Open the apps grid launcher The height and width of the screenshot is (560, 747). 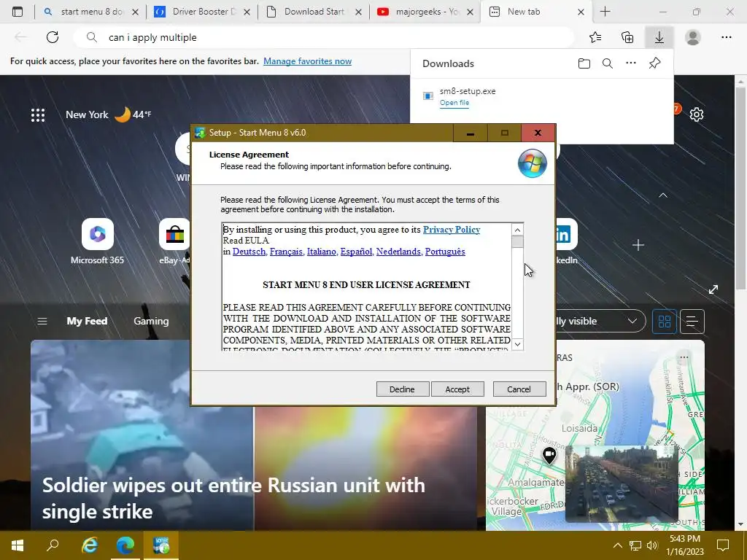(38, 114)
